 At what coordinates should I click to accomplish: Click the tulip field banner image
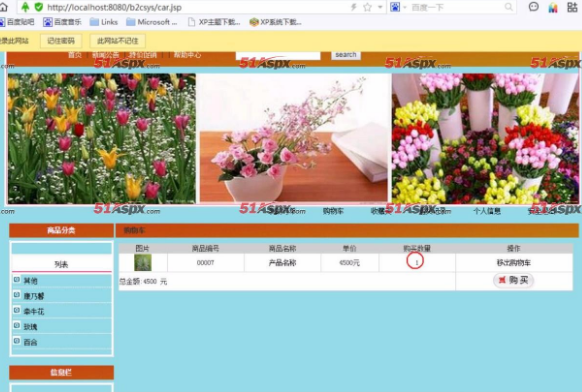(x=102, y=138)
